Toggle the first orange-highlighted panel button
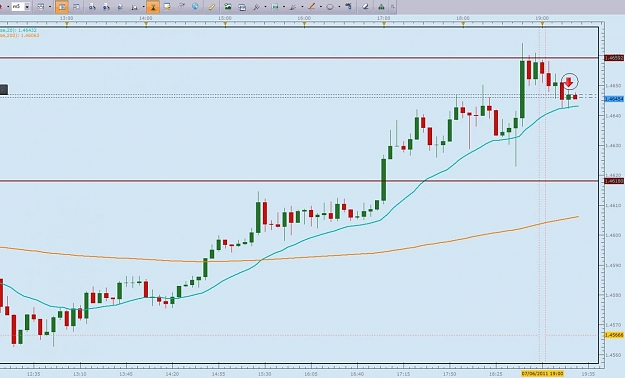Viewport: 625px width, 378px height. tap(62, 7)
